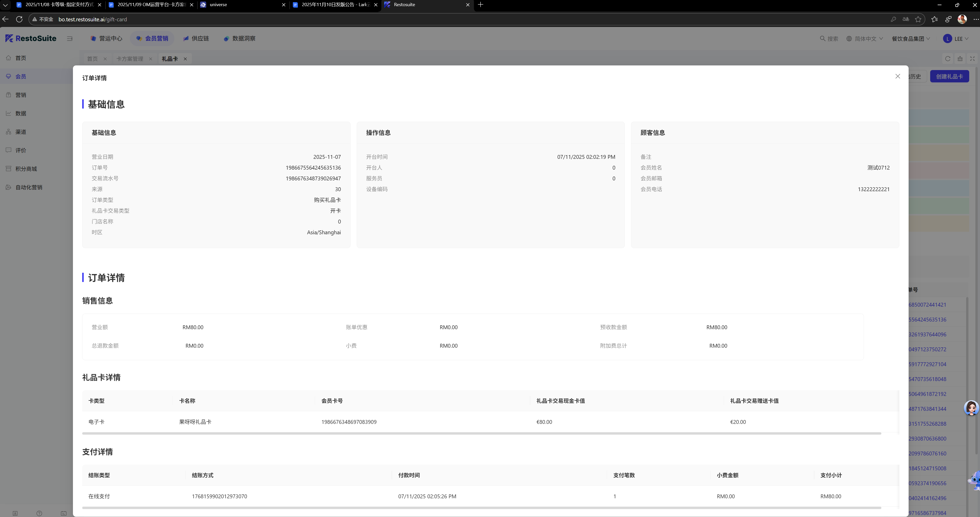Click the 创建礼品卡 button
The height and width of the screenshot is (517, 980).
coord(949,76)
